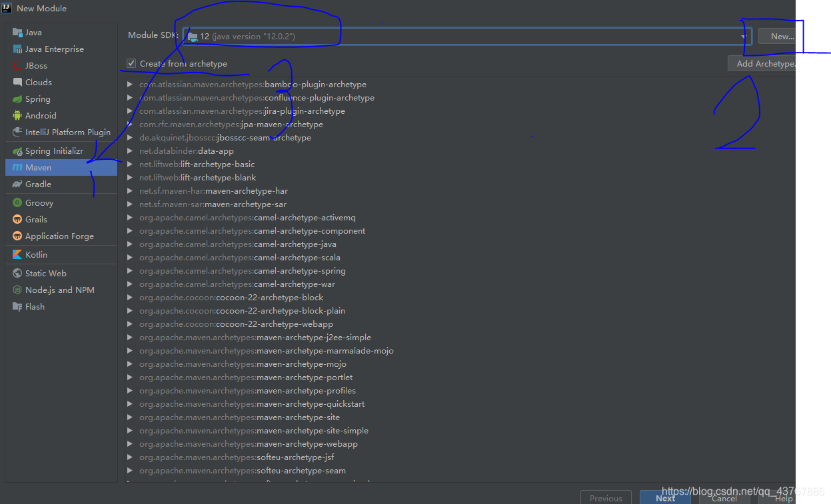
Task: Click the Gradle elephant icon
Action: [x=17, y=184]
